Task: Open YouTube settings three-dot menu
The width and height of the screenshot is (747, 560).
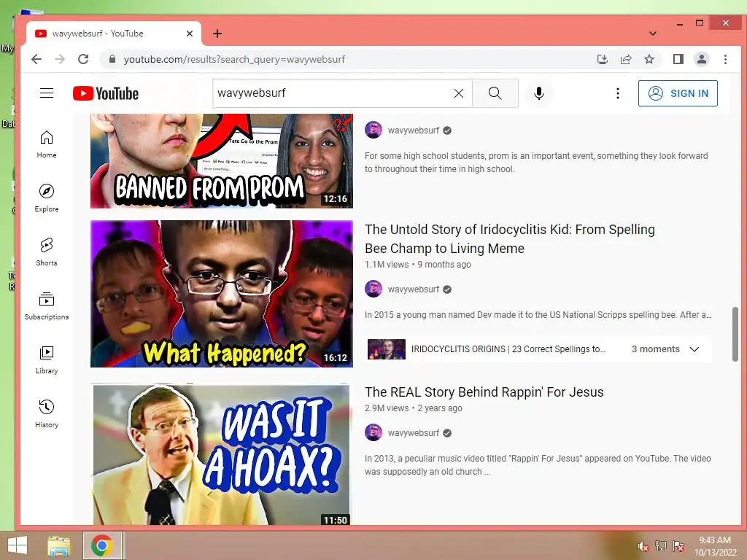Action: 617,93
